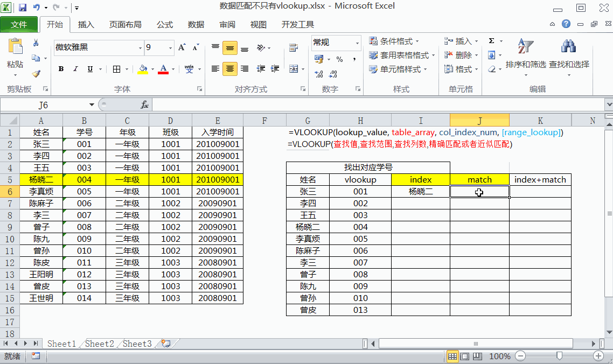
Task: Click the Find and Select binoculars icon
Action: (x=568, y=46)
